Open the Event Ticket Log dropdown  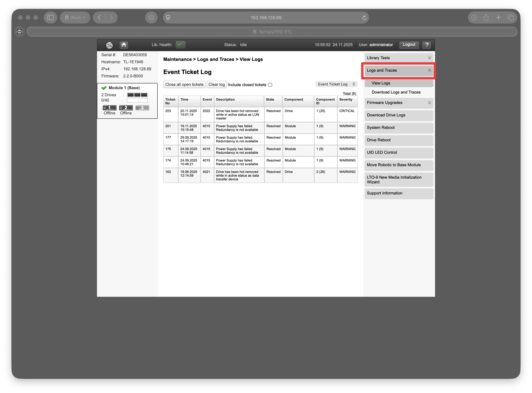[336, 84]
